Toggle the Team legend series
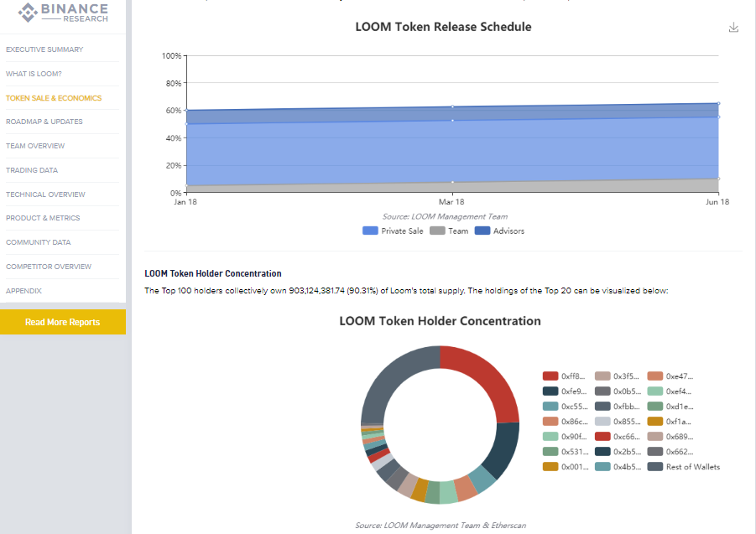The image size is (756, 534). [449, 231]
